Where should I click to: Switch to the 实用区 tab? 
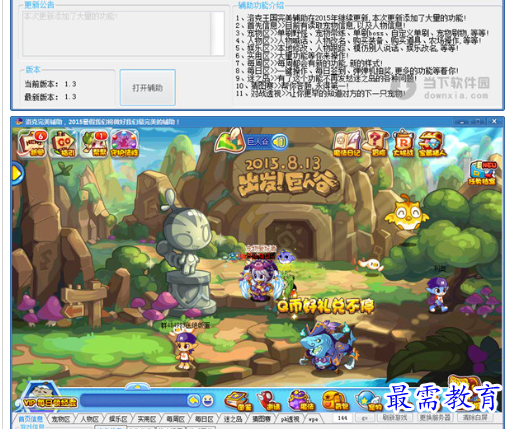click(x=147, y=419)
